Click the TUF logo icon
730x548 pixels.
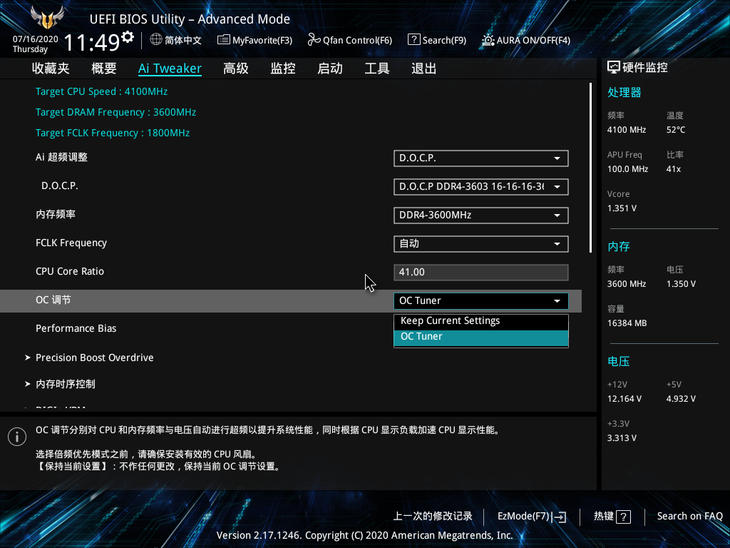[47, 18]
